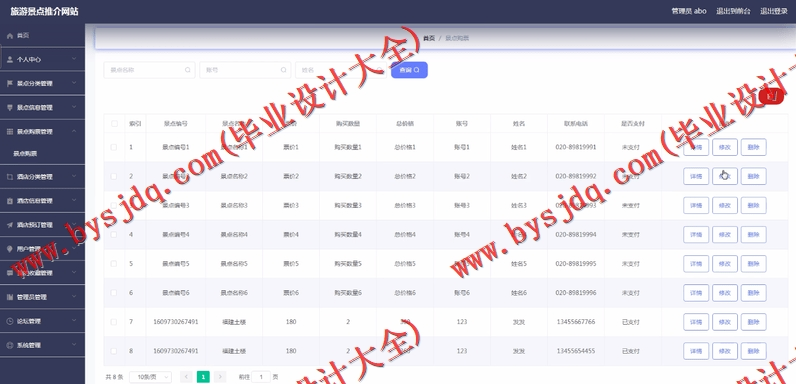Open 我的收藏管理 in the sidebar

point(42,273)
